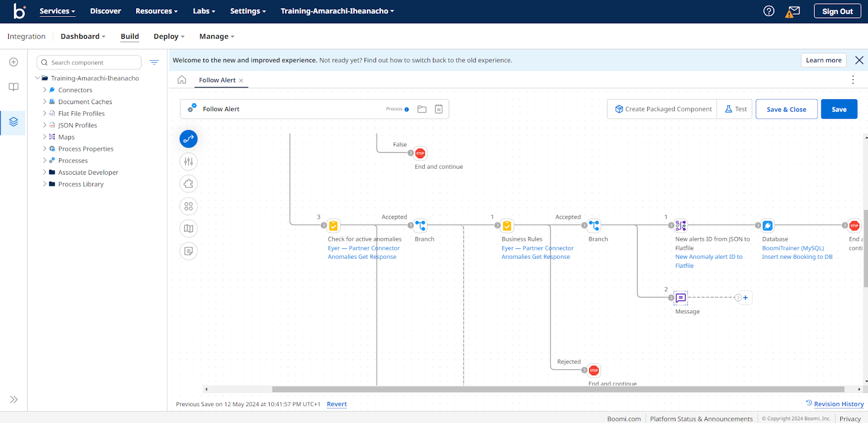Click the filter icon beside search
The image size is (868, 423).
[x=154, y=62]
